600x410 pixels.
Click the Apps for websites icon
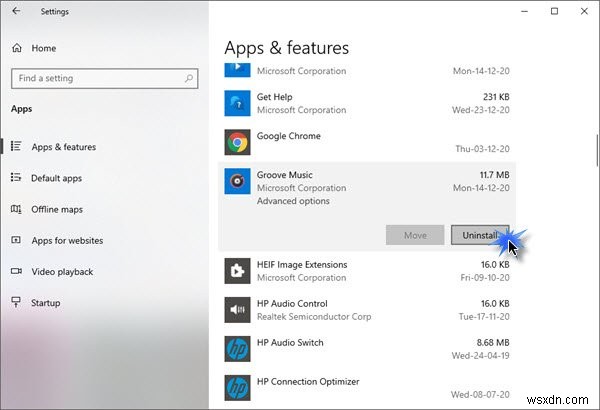16,240
